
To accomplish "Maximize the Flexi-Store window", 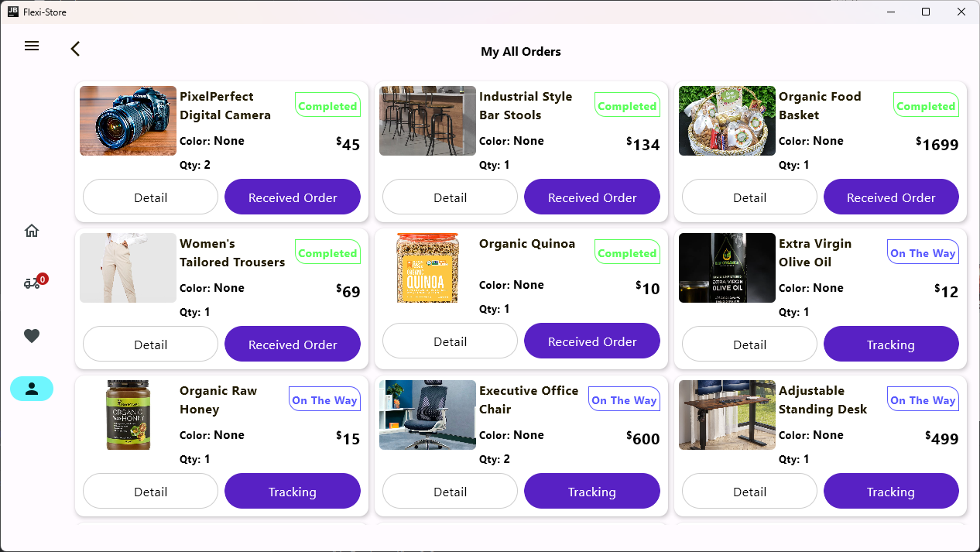I will [926, 12].
